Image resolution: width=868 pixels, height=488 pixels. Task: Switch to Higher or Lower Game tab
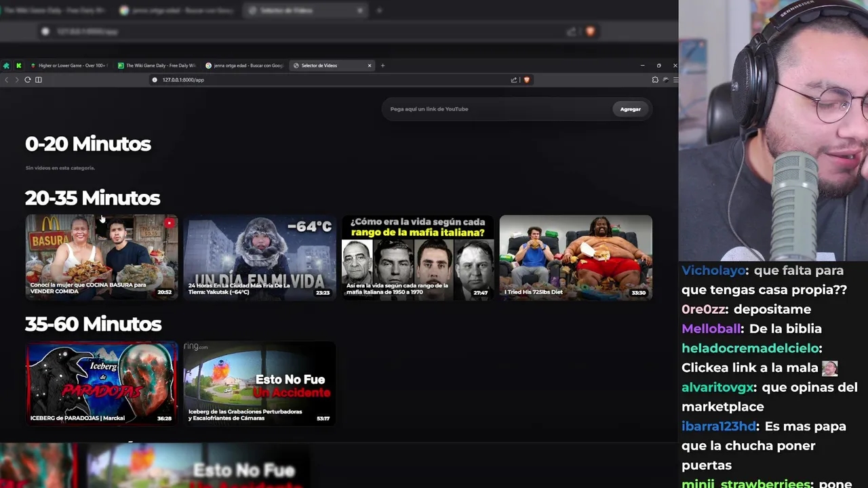68,66
